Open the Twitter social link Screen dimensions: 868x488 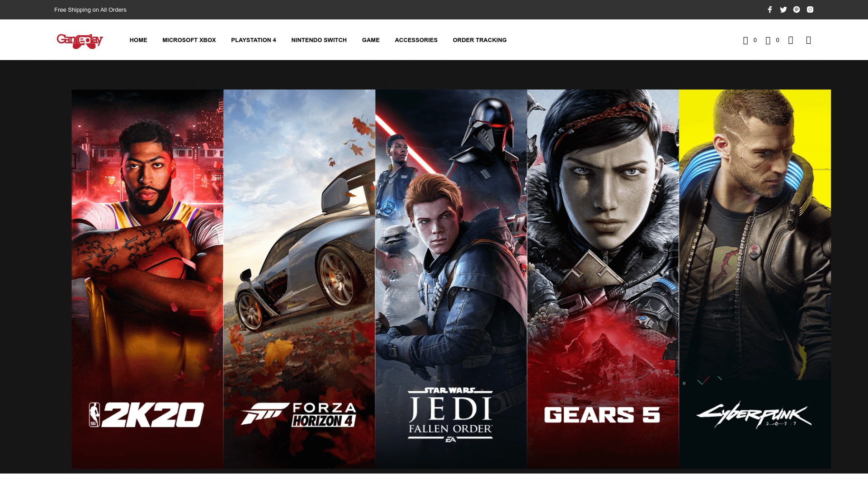point(783,9)
